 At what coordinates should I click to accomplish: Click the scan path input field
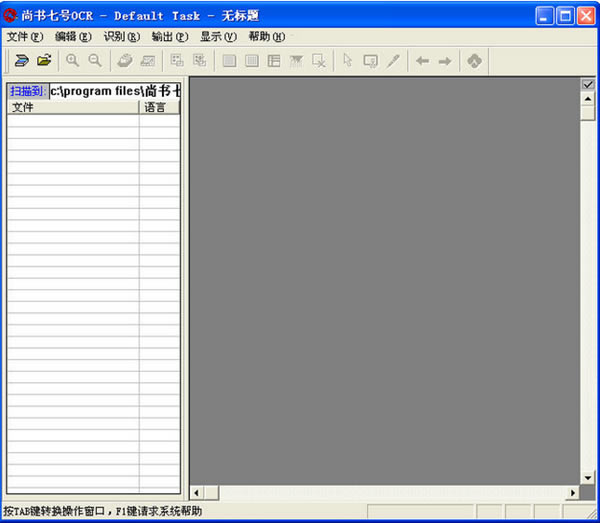(115, 91)
